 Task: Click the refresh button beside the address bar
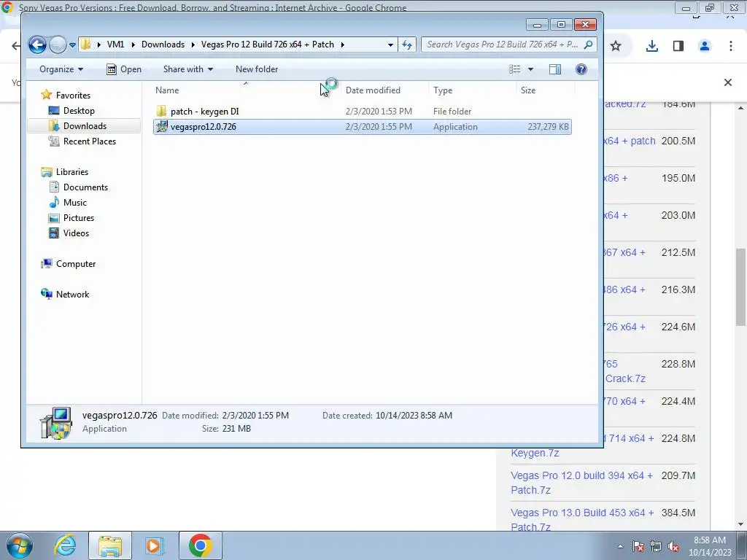407,44
